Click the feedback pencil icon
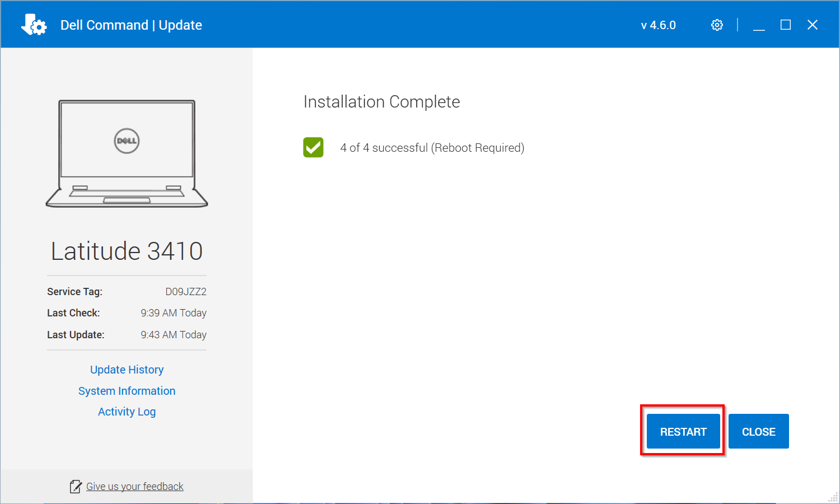This screenshot has width=840, height=504. pyautogui.click(x=76, y=487)
